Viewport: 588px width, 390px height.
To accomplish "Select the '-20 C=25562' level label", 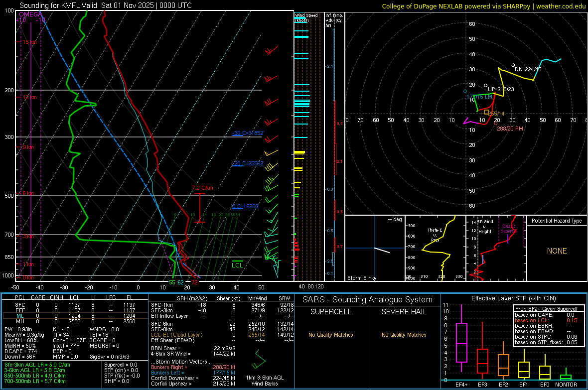I will (248, 163).
